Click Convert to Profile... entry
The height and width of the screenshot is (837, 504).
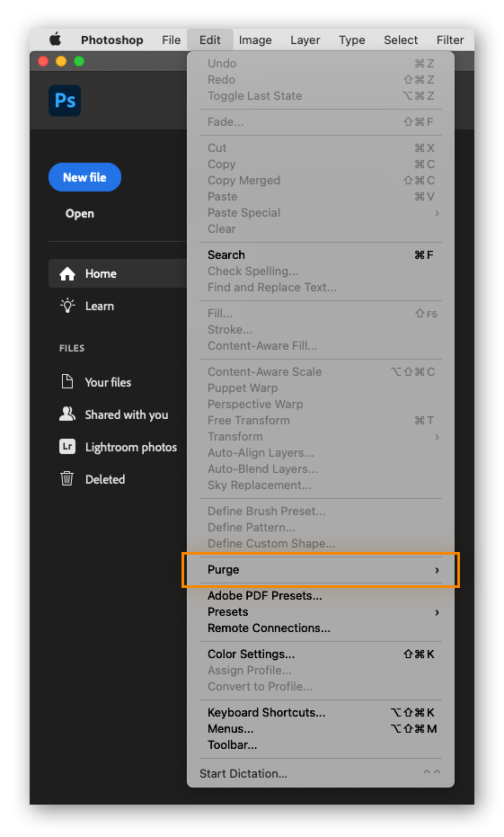[321, 687]
